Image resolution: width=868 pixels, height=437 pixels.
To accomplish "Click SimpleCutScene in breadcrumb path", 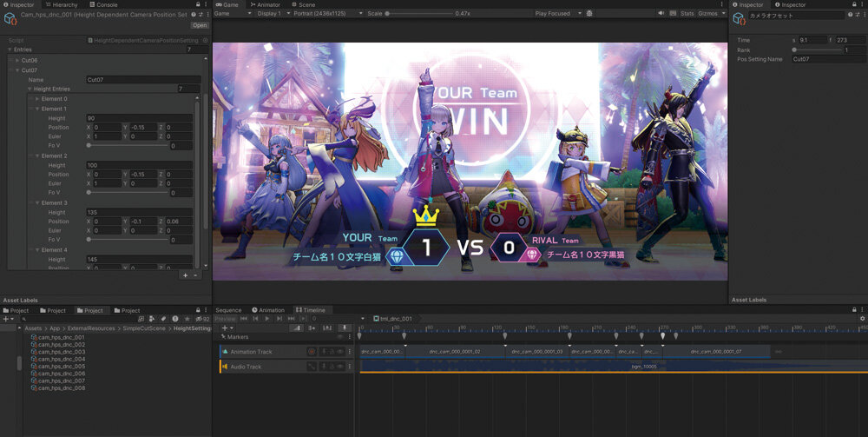I will coord(145,328).
